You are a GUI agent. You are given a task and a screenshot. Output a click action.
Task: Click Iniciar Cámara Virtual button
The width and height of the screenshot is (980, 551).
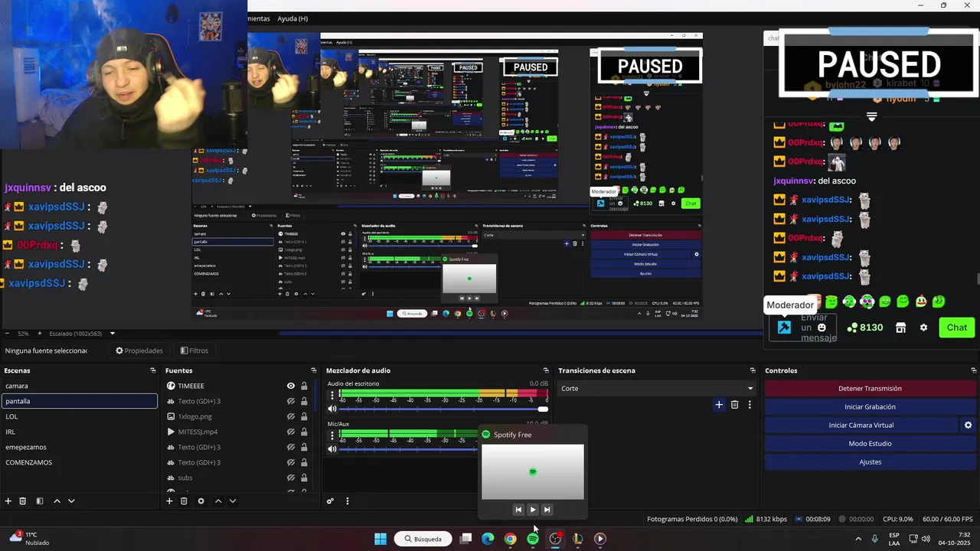click(x=861, y=425)
